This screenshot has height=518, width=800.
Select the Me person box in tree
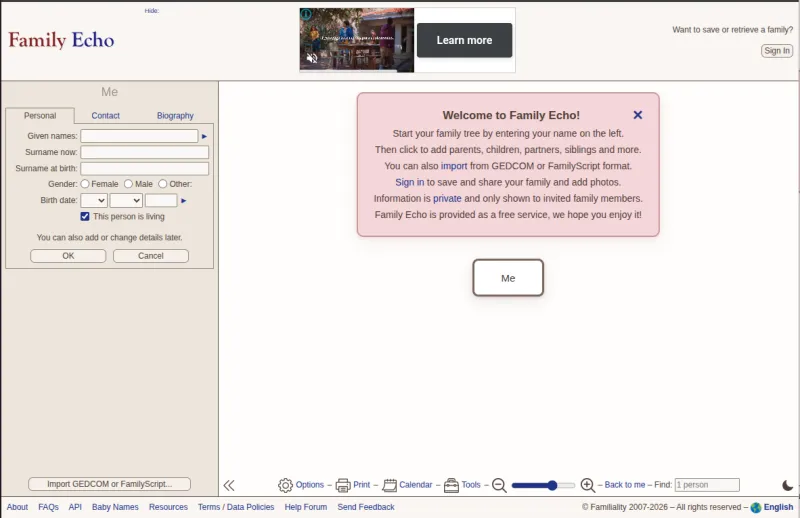[x=508, y=278]
